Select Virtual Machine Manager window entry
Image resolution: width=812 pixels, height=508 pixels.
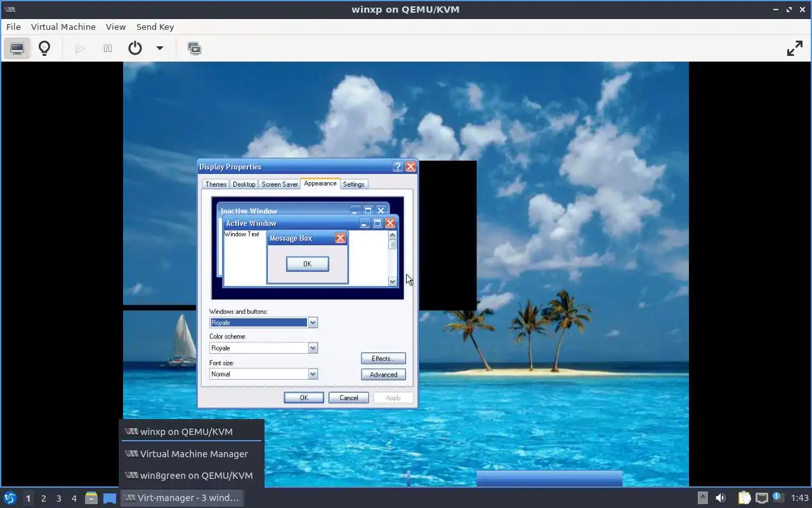click(192, 454)
